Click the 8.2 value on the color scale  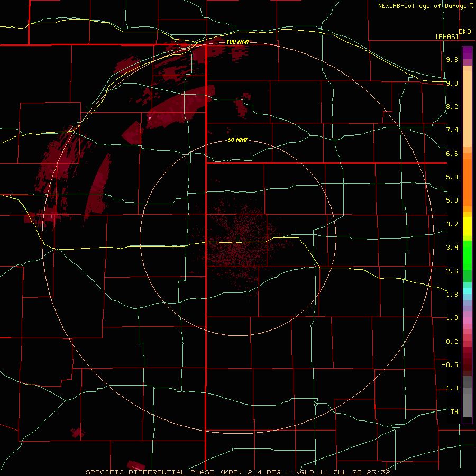(x=452, y=106)
